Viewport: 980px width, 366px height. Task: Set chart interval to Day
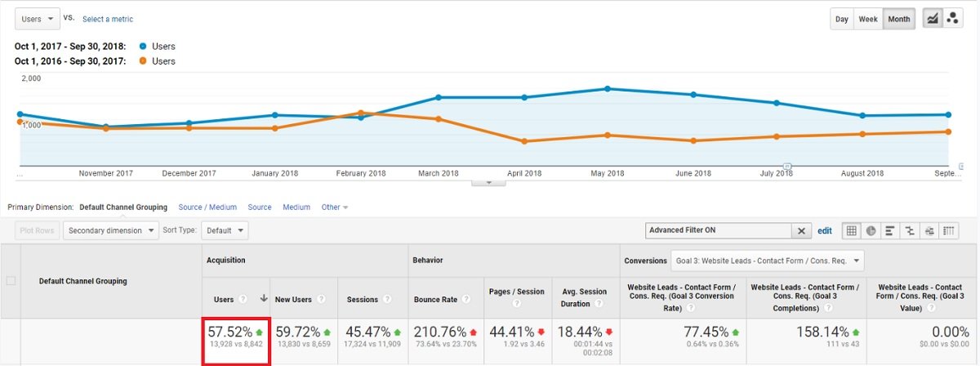click(842, 19)
